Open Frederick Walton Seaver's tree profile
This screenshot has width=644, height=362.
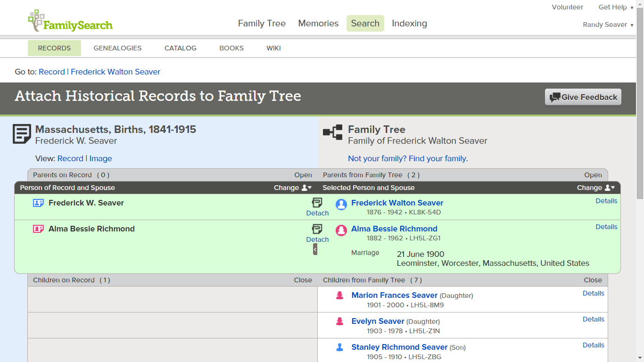[x=397, y=203]
